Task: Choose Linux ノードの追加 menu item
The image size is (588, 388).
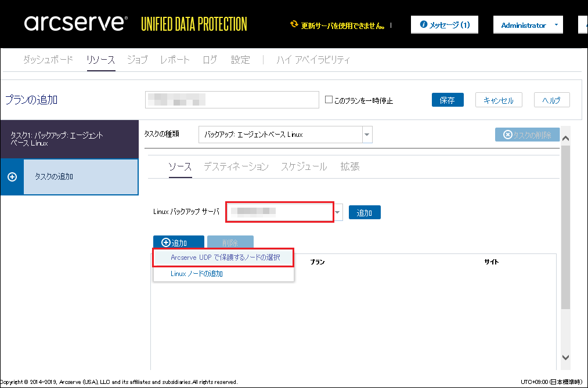Action: point(223,274)
